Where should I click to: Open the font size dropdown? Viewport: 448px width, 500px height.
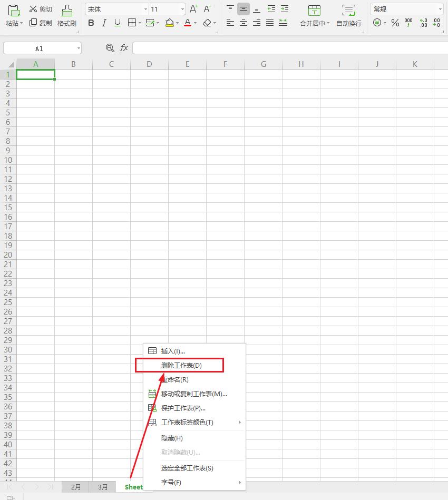click(x=182, y=9)
